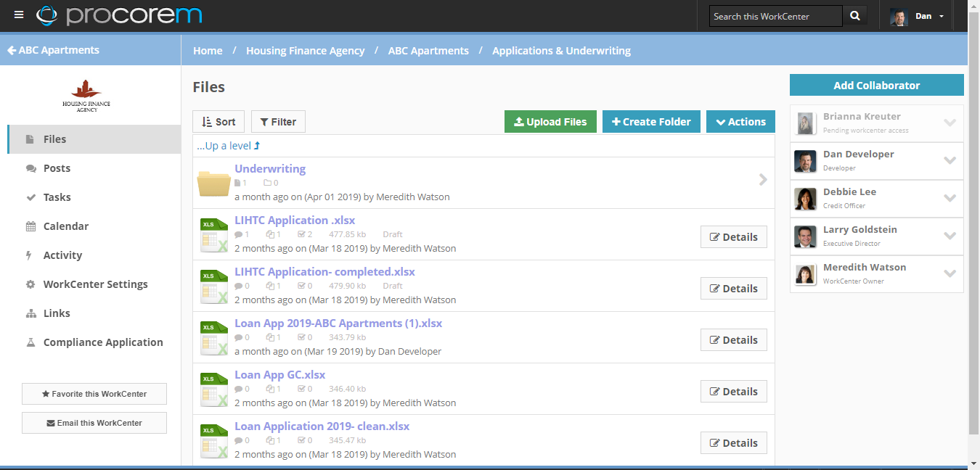Open WorkCenter Settings in sidebar
The image size is (980, 470).
click(x=95, y=284)
